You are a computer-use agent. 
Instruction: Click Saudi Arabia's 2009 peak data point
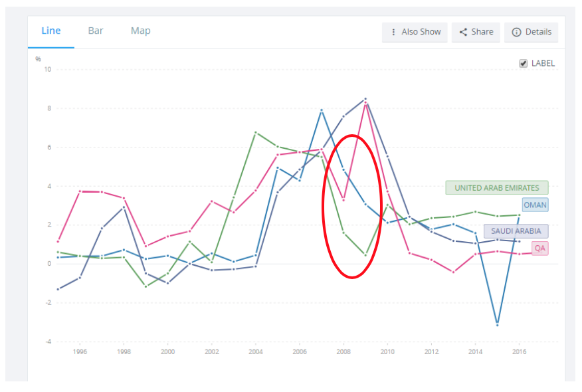click(x=365, y=99)
